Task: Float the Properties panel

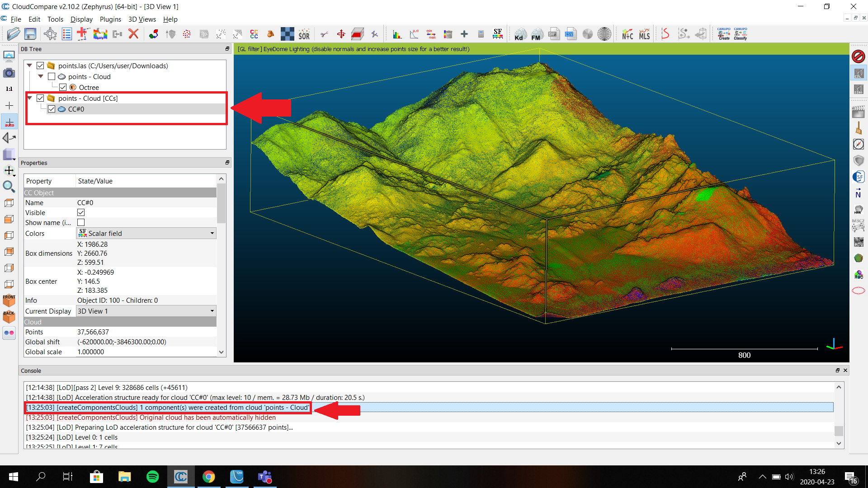Action: (x=227, y=163)
